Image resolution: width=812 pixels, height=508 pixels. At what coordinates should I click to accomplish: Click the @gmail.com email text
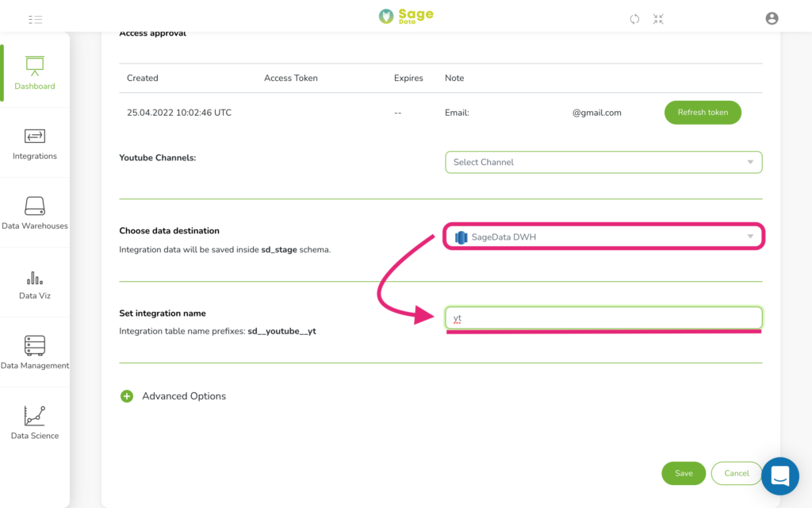[x=596, y=113]
